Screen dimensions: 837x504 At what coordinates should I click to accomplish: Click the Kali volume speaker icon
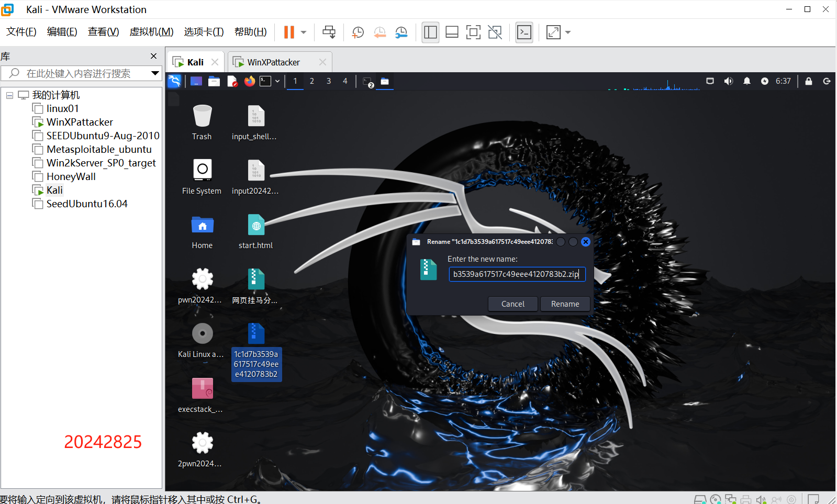pos(729,81)
